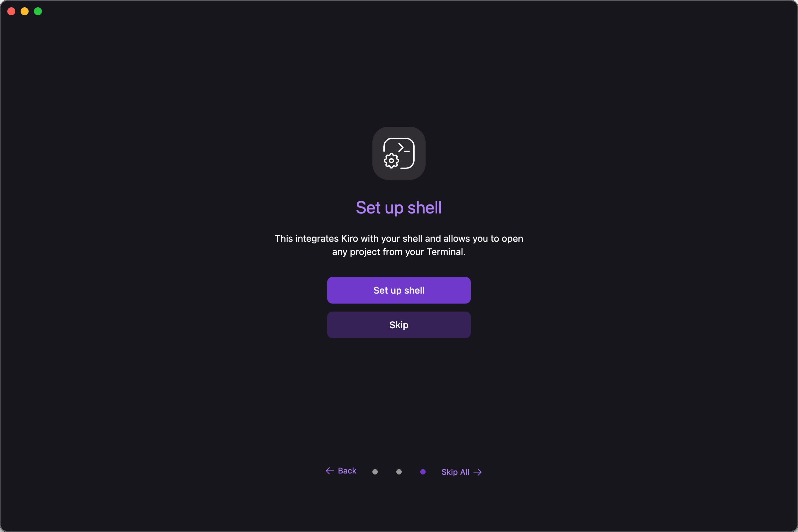Click the purple Set up shell button
Viewport: 798px width, 532px height.
[x=399, y=290]
